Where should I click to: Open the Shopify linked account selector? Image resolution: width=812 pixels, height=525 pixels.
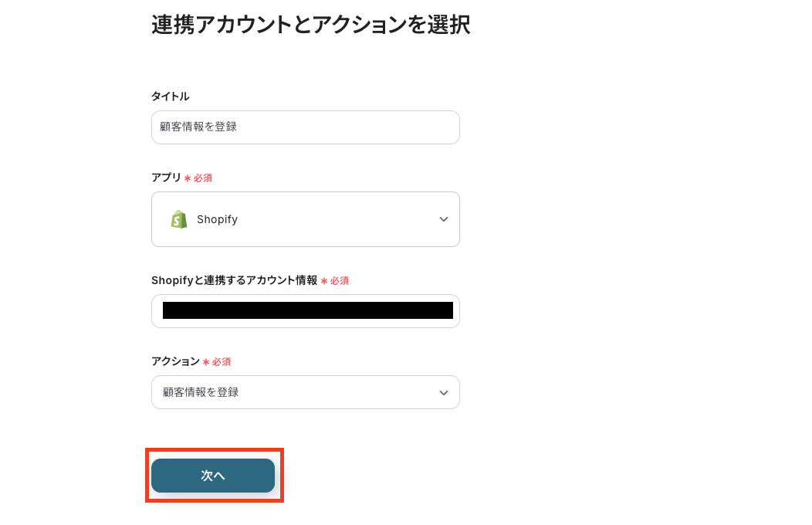coord(306,311)
